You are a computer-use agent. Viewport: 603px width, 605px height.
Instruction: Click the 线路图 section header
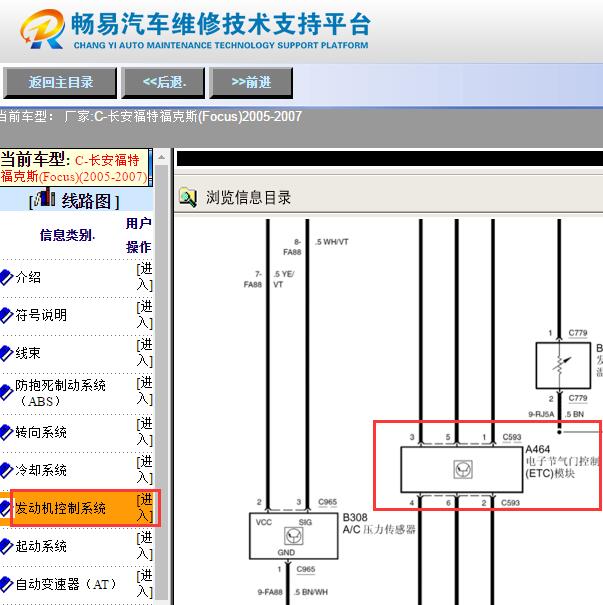(74, 201)
